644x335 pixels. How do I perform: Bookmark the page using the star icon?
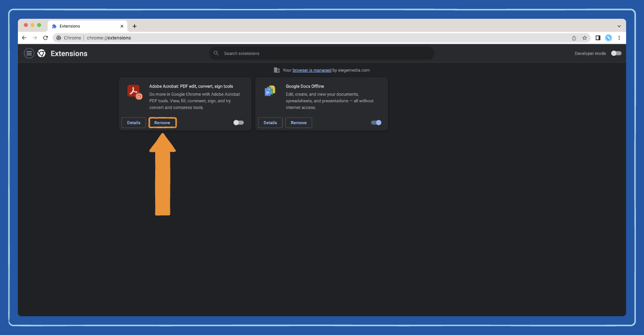(585, 38)
